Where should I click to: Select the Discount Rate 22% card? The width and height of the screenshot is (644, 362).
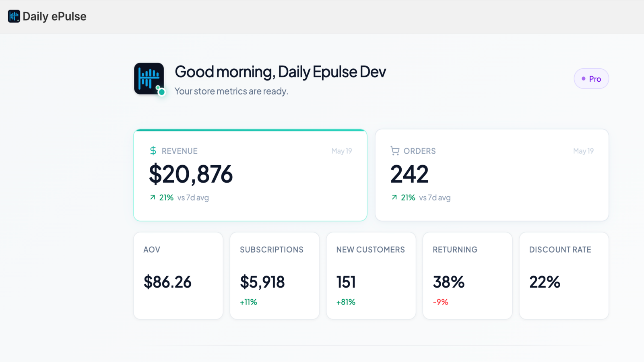pyautogui.click(x=564, y=276)
